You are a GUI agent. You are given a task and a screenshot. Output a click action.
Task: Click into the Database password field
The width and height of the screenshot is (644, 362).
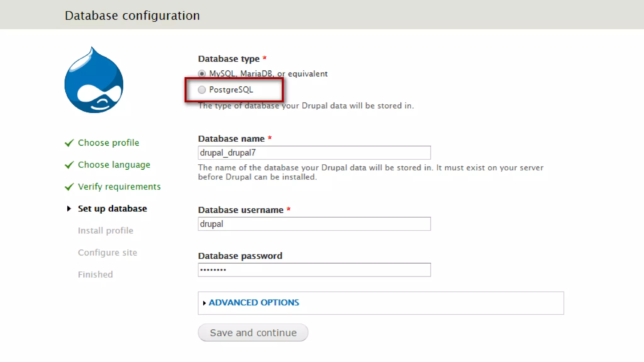(x=314, y=270)
